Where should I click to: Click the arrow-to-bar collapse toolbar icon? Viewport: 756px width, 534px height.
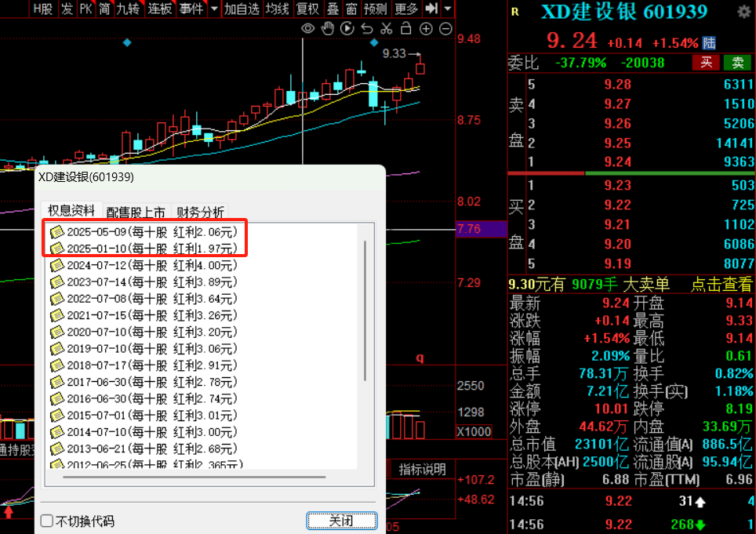pyautogui.click(x=431, y=8)
